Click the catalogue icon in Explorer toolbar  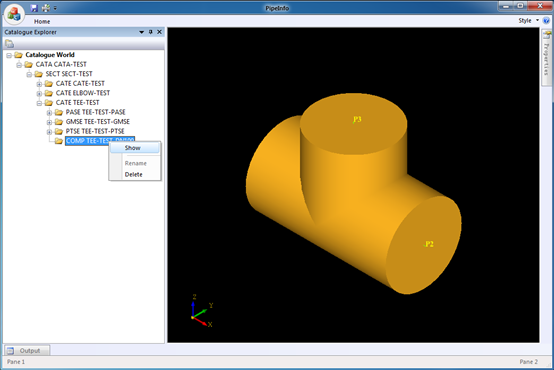10,44
